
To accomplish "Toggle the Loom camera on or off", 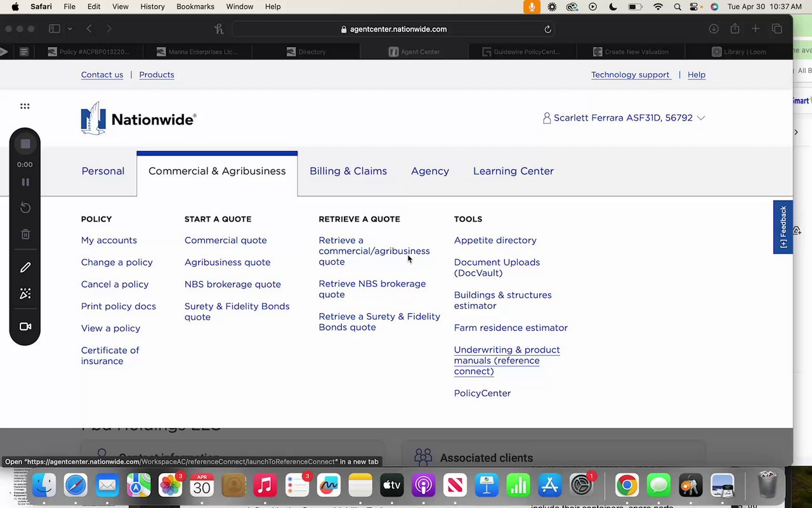I will 25,326.
